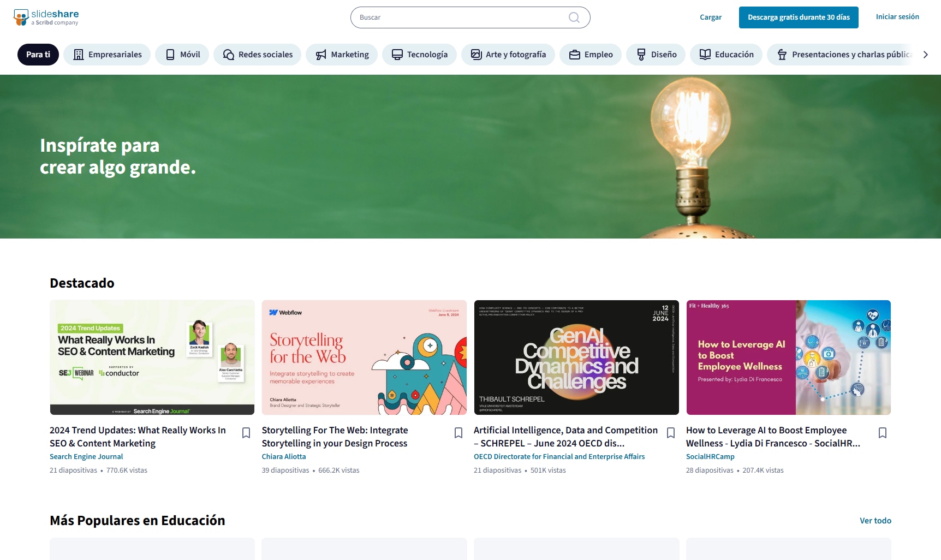
Task: Bookmark the Artificial Intelligence, Data and Competition presentation
Action: click(671, 433)
